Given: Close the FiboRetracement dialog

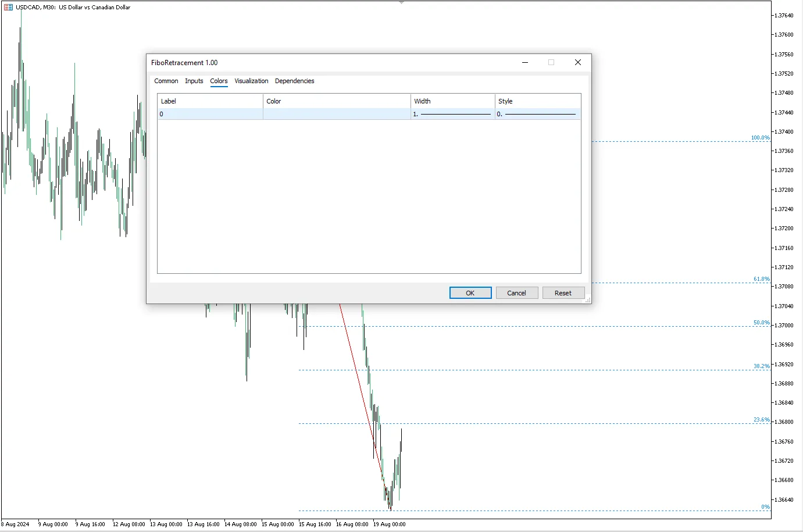Looking at the screenshot, I should coord(578,62).
